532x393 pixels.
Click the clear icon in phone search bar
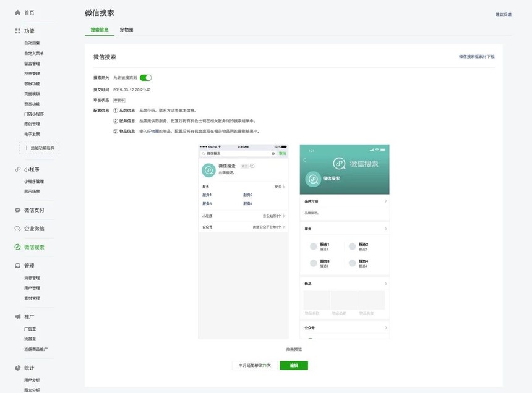point(273,153)
